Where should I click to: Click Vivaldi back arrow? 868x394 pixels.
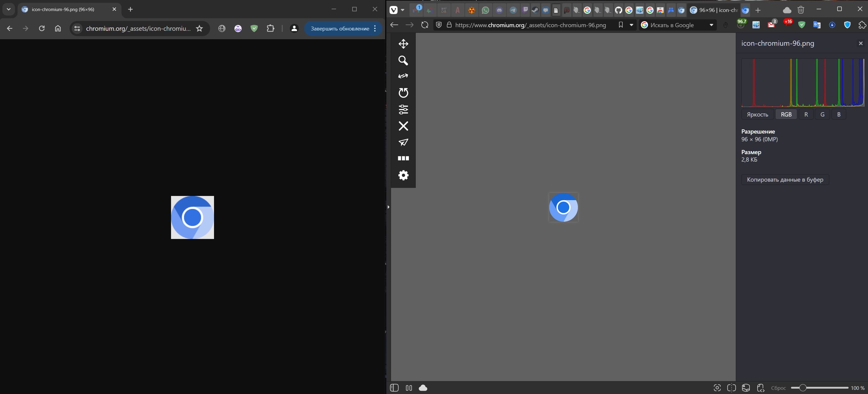pyautogui.click(x=394, y=25)
